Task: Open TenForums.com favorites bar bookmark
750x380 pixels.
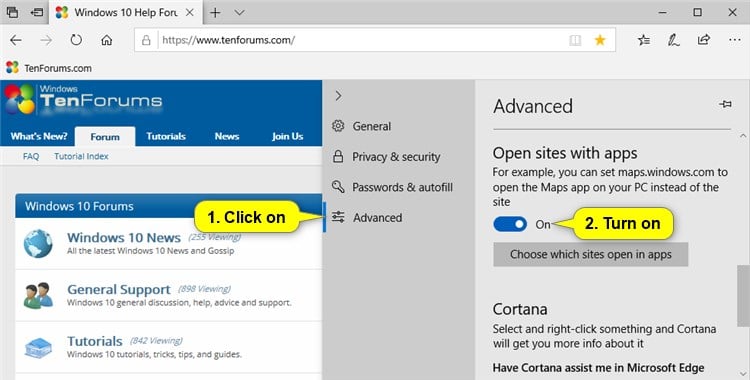Action: pos(49,68)
